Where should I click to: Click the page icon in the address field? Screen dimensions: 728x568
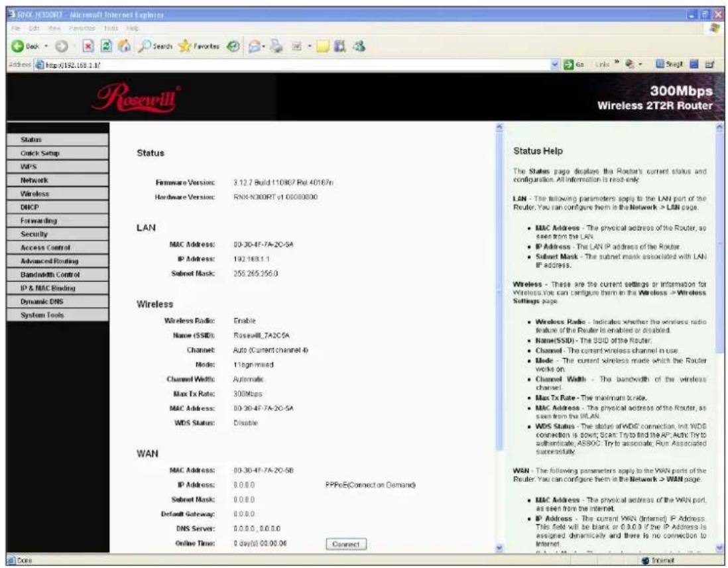click(40, 65)
